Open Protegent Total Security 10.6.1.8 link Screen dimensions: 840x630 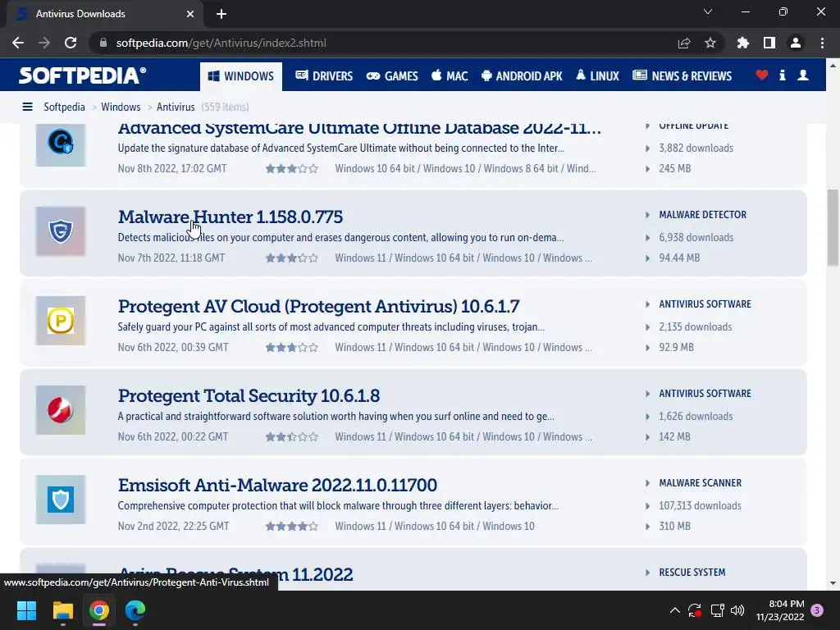point(249,396)
